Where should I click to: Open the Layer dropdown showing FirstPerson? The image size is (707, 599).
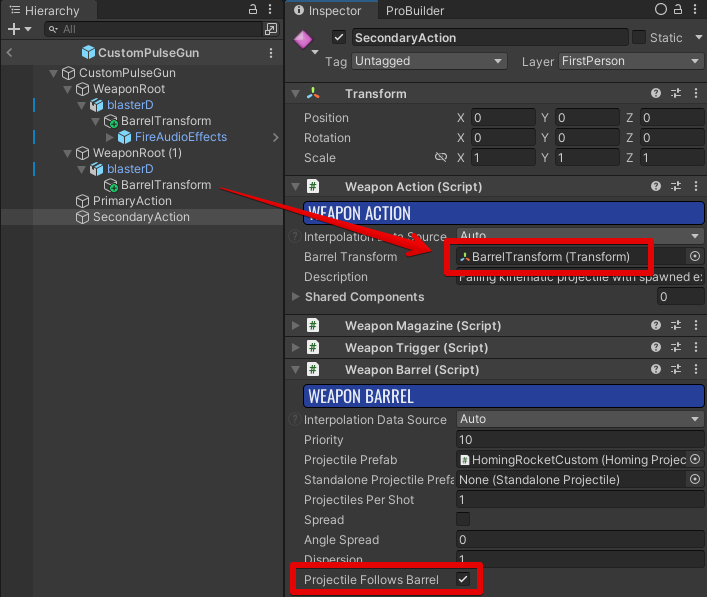tap(631, 61)
